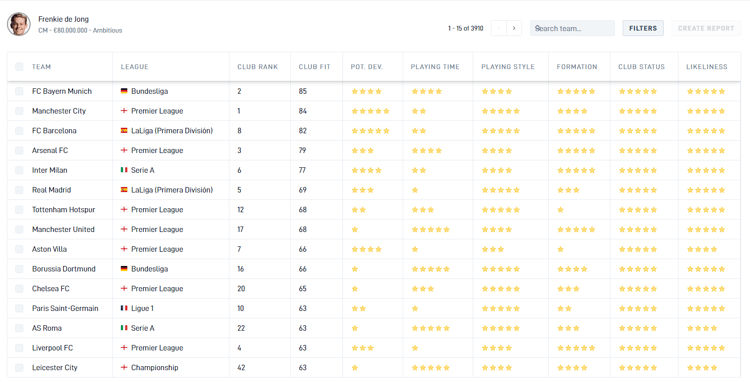750x382 pixels.
Task: Open the Paris Saint-Germain team name
Action: point(65,308)
